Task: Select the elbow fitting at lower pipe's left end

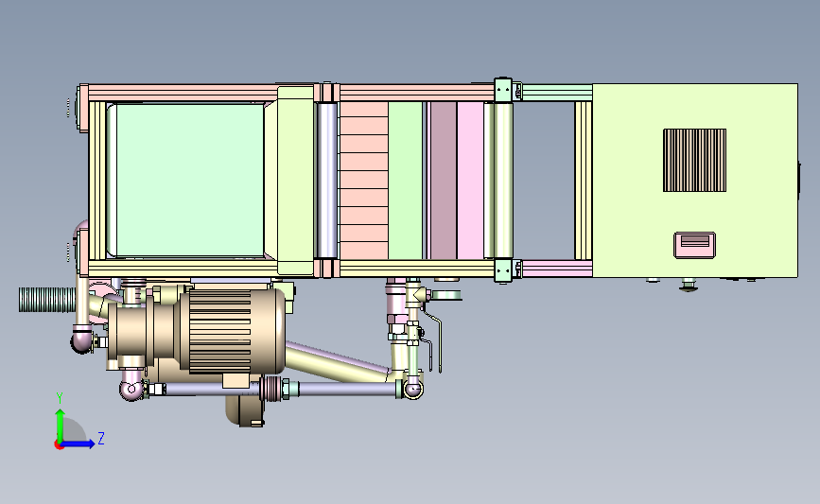Action: 131,389
